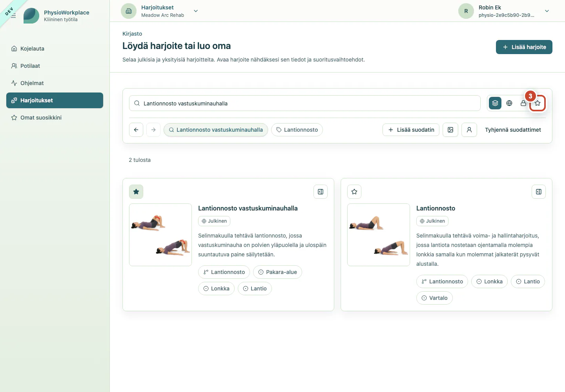
Task: Click the Lantio tag in the vastuskuminauhalla card
Action: pyautogui.click(x=255, y=289)
